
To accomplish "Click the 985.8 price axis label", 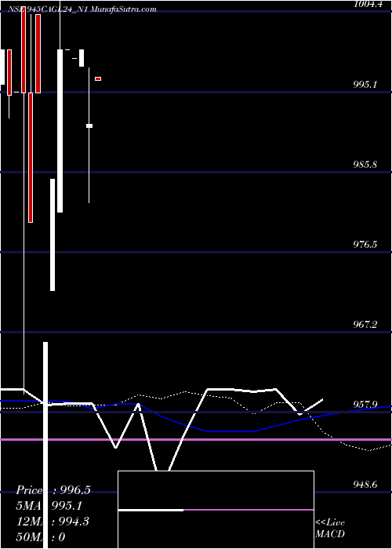I will point(365,164).
